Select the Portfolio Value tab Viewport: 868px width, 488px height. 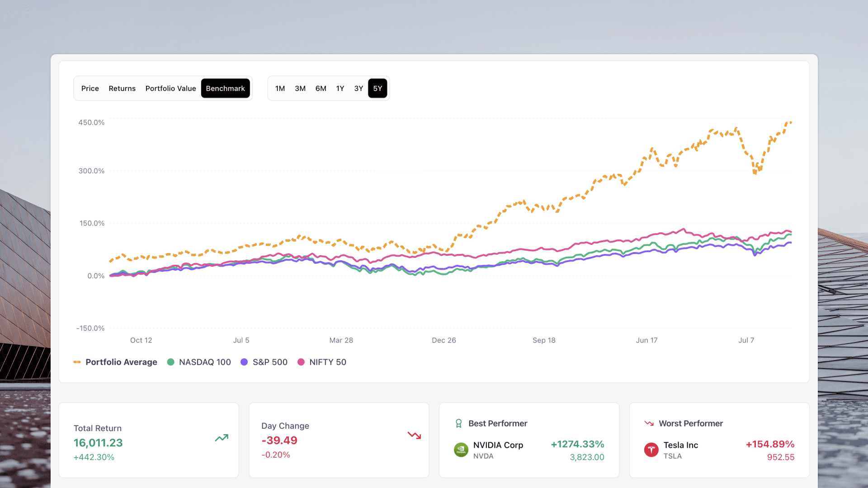tap(170, 88)
